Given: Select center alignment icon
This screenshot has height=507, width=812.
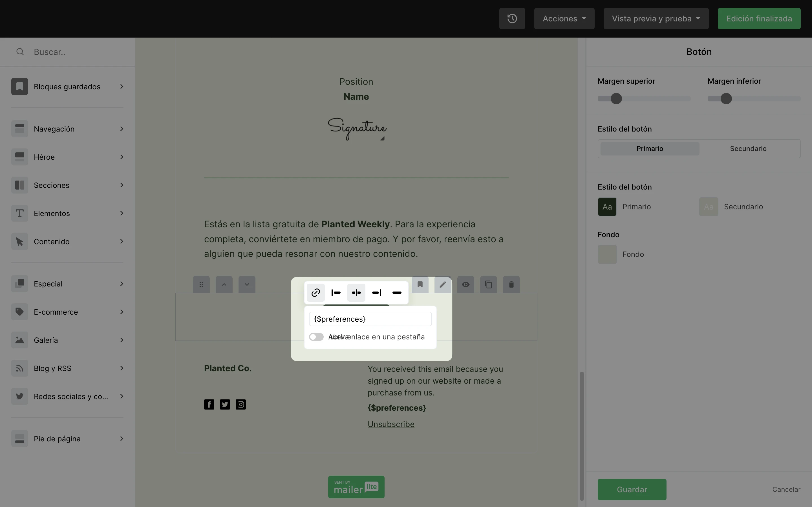Looking at the screenshot, I should pos(356,293).
